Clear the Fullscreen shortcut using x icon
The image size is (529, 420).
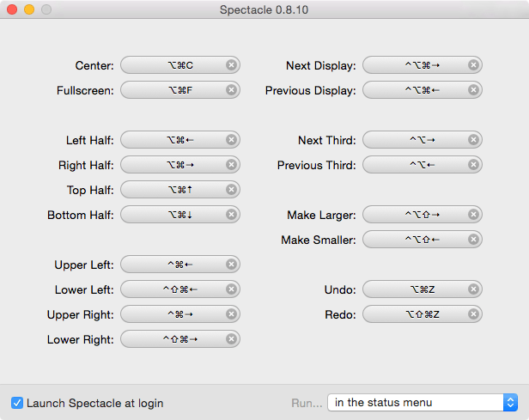click(231, 89)
